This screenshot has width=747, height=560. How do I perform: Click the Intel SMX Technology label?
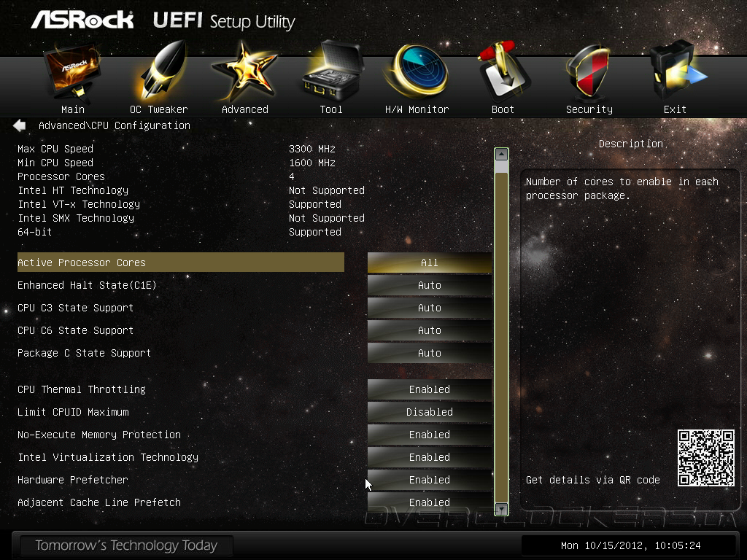[x=76, y=218]
